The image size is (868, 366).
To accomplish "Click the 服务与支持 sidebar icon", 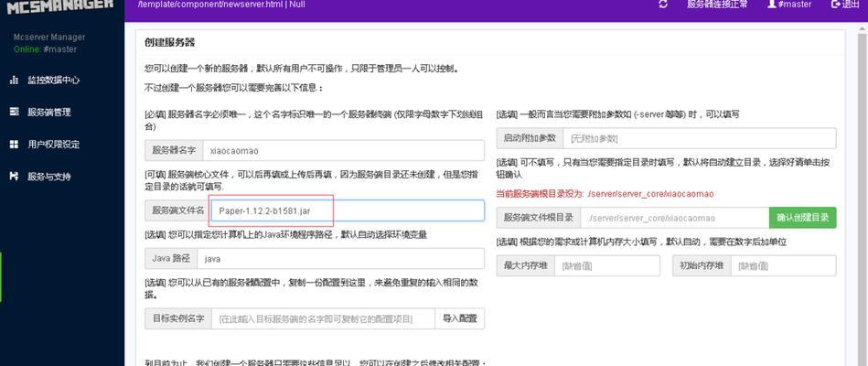I will [x=15, y=177].
